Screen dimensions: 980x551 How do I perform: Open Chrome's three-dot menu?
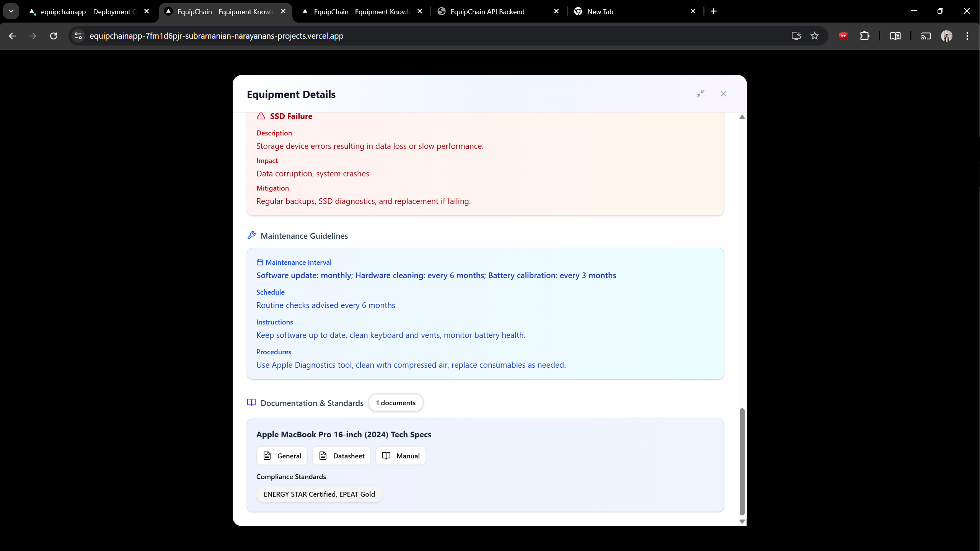pos(967,36)
